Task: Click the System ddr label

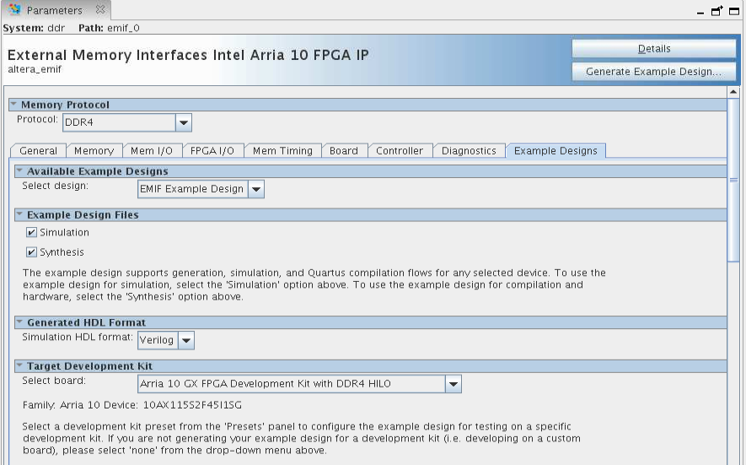Action: pos(34,28)
